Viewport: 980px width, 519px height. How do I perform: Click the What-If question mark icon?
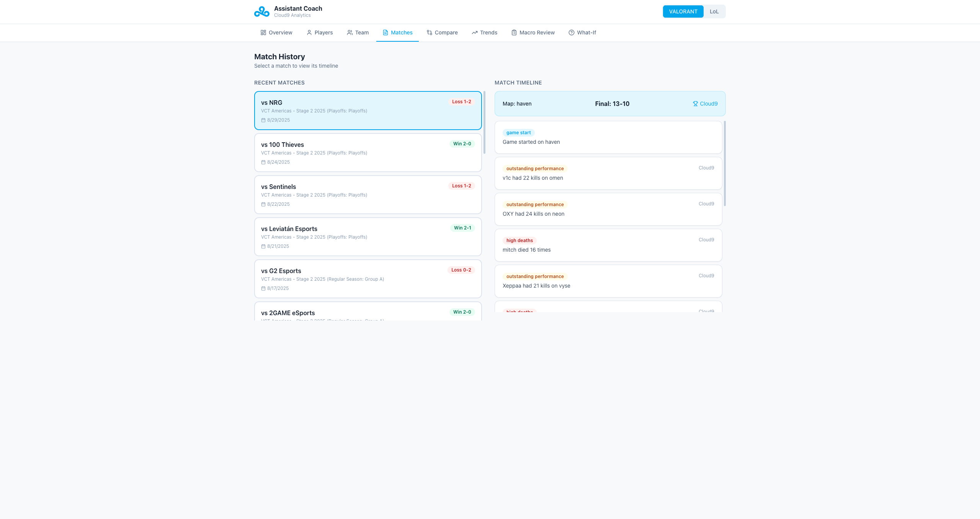coord(572,33)
